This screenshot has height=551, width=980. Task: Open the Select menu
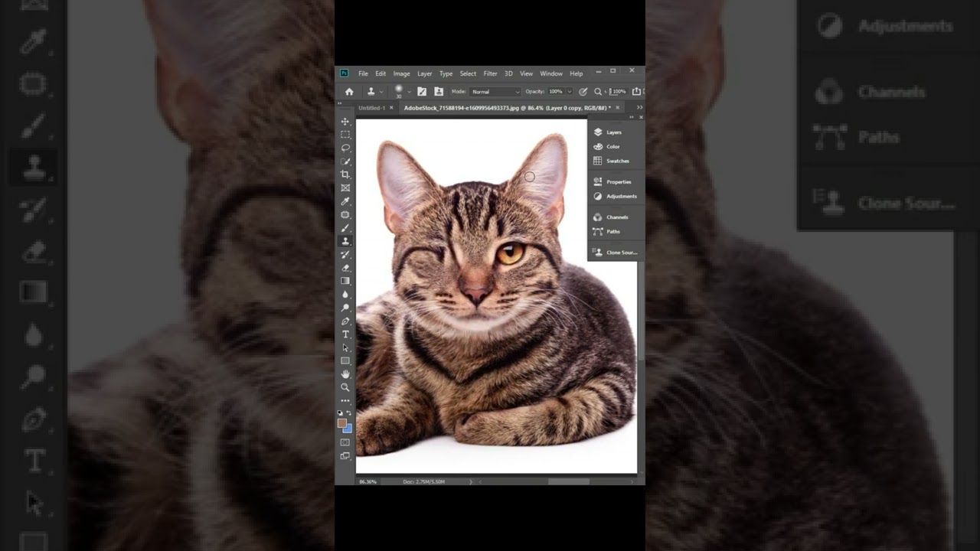[x=468, y=73]
